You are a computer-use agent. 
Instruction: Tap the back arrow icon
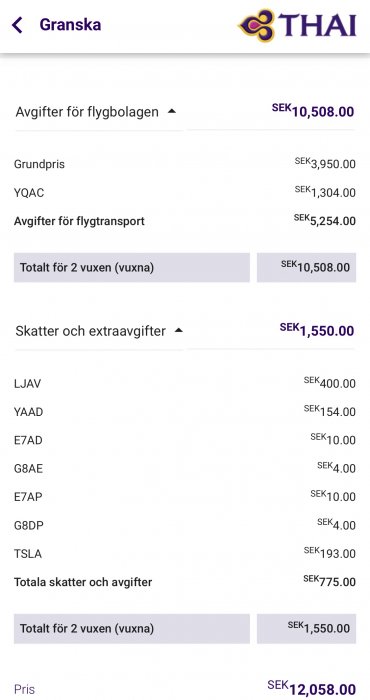point(17,25)
